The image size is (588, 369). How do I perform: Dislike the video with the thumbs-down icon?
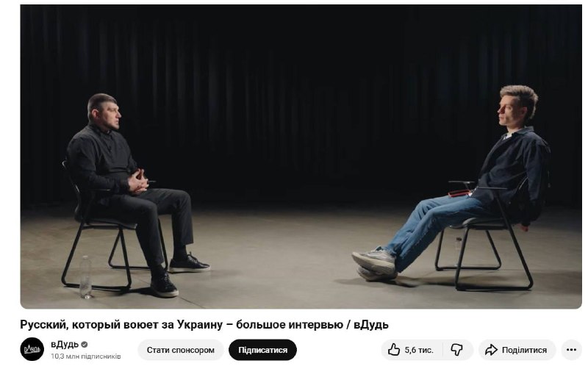456,349
